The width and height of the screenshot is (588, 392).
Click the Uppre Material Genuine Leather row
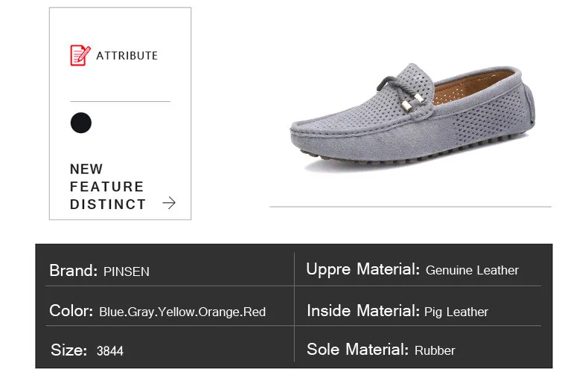[418, 269]
